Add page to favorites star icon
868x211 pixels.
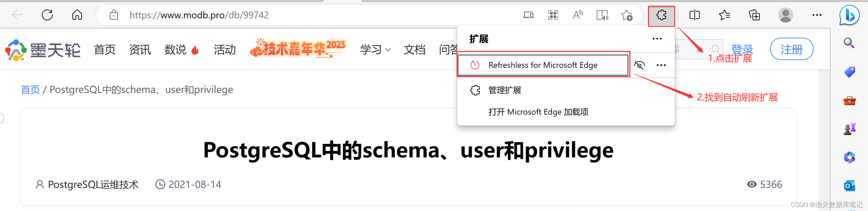(627, 15)
